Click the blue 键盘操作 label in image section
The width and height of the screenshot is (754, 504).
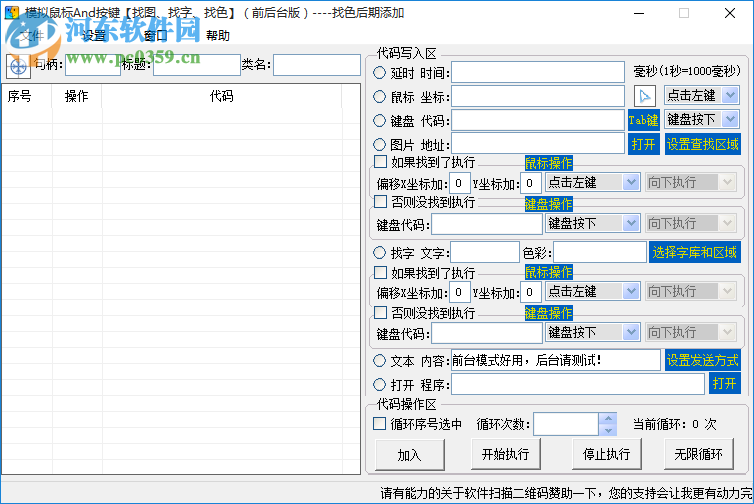549,204
